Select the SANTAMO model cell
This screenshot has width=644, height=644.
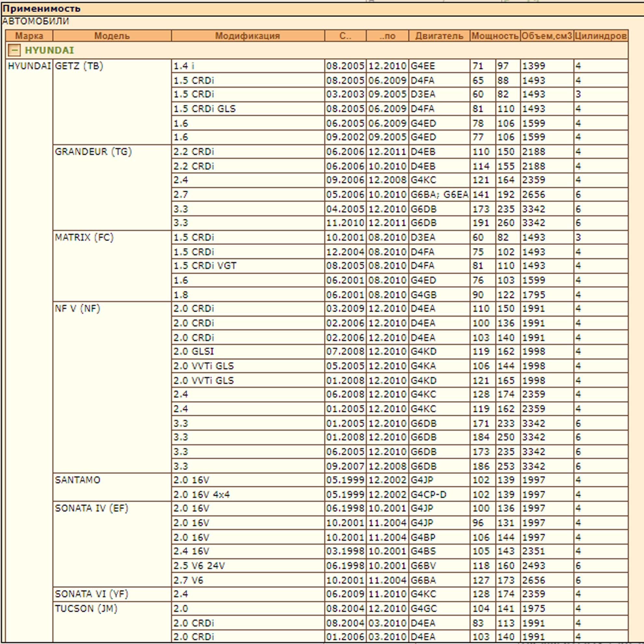pyautogui.click(x=112, y=487)
